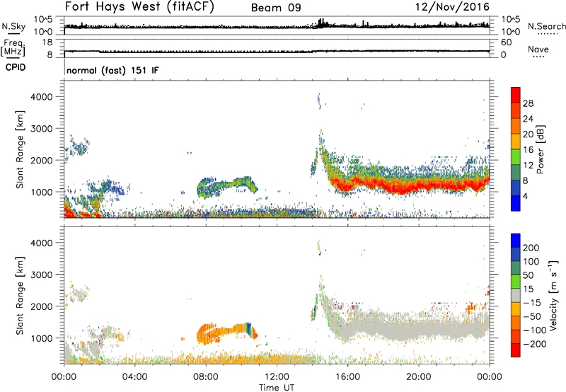The width and height of the screenshot is (566, 392).
Task: Pick the blue bottom segment of Power colorbar
Action: 516,204
